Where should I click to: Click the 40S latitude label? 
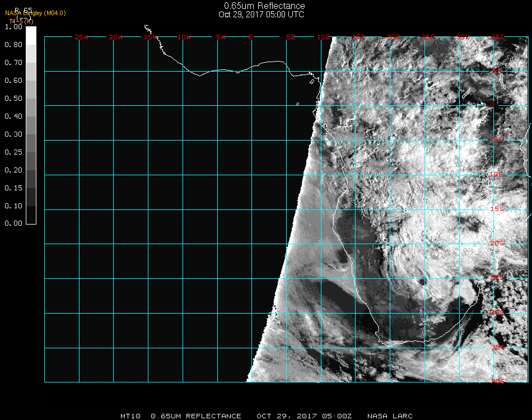497,381
